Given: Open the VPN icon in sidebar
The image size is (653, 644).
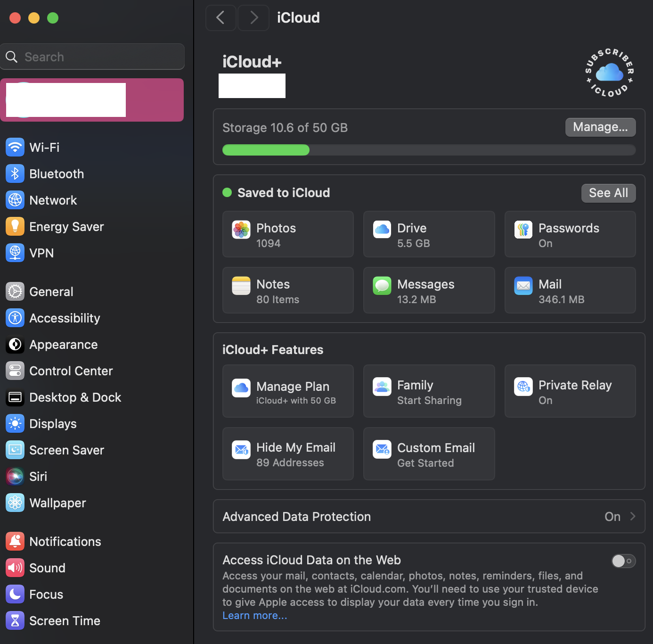Looking at the screenshot, I should click(15, 253).
